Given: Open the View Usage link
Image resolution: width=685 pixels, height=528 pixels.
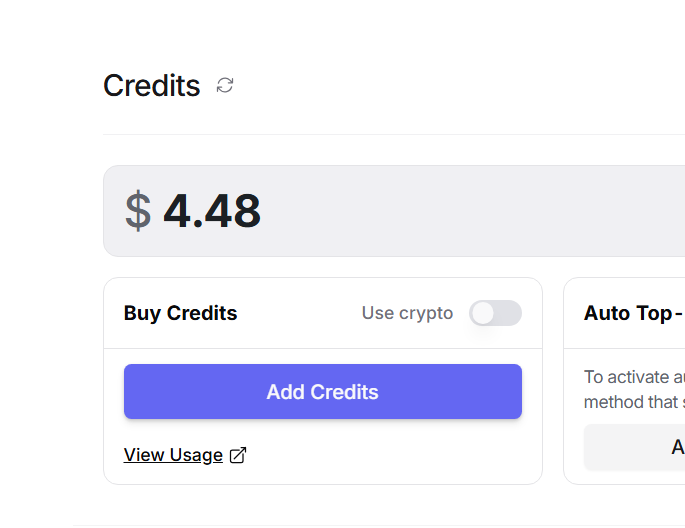Looking at the screenshot, I should click(173, 455).
